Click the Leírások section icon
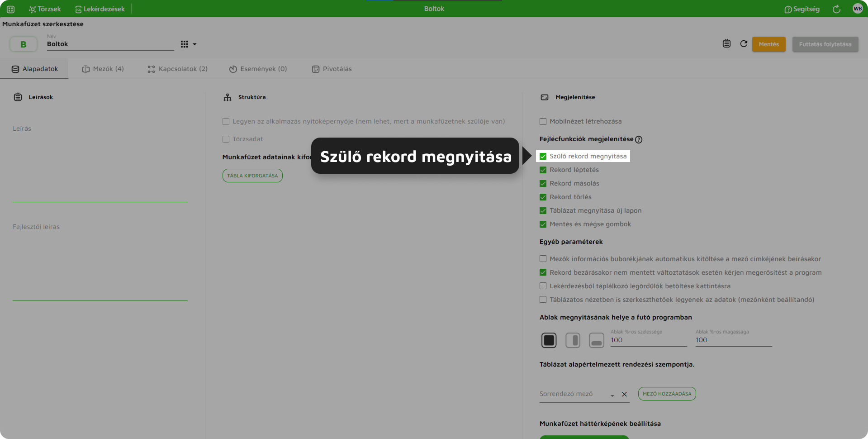Screen dimensions: 868x439 pos(18,97)
